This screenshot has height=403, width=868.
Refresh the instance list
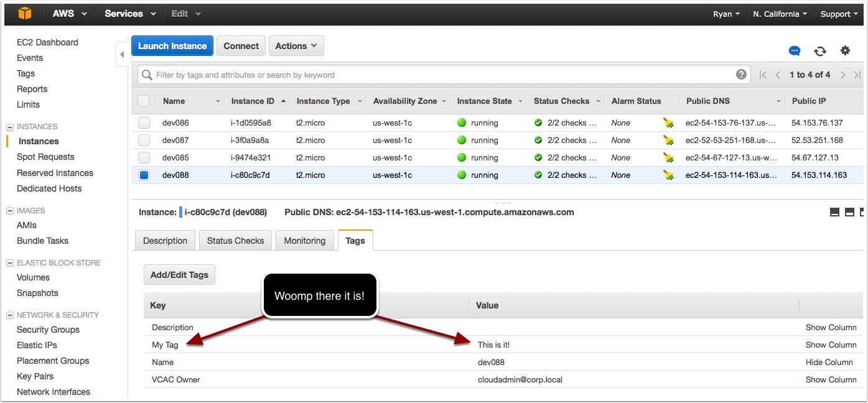click(x=820, y=51)
